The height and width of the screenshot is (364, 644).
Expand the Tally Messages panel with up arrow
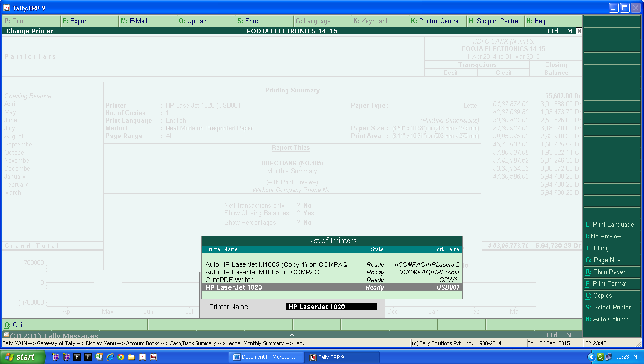(292, 335)
